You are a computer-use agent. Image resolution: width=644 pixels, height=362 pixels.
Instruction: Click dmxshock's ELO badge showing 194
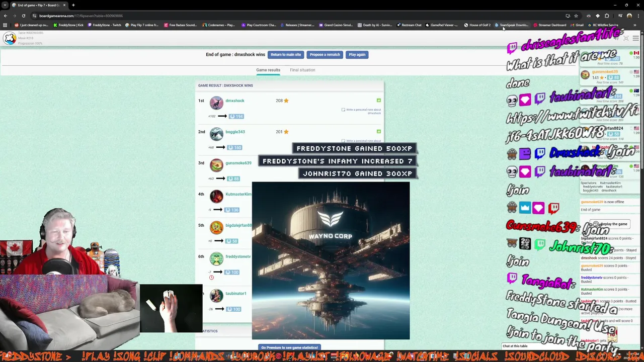tap(236, 116)
